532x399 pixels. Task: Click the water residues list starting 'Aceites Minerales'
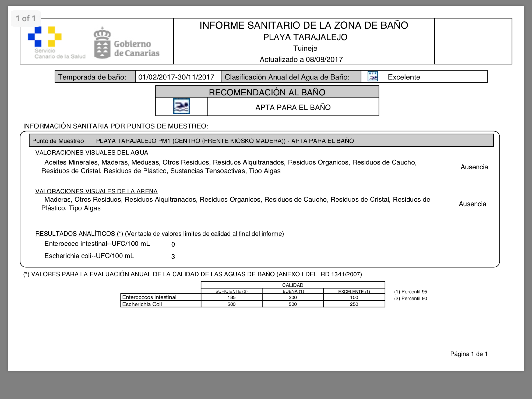229,167
